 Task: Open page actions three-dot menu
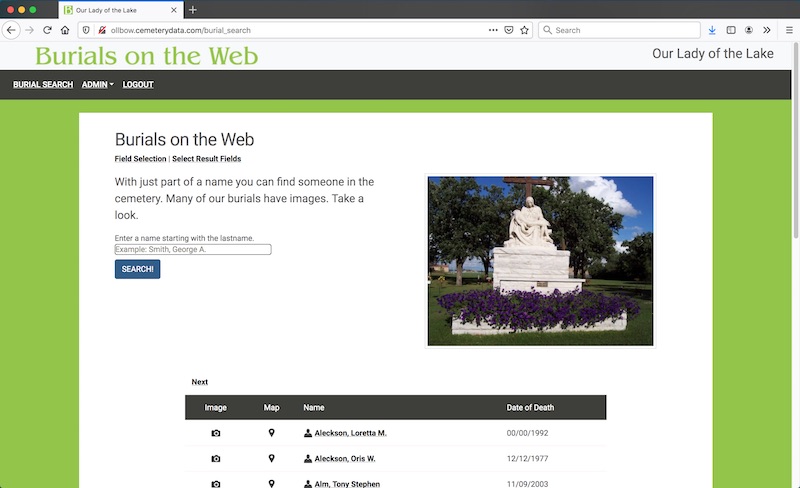pos(493,30)
